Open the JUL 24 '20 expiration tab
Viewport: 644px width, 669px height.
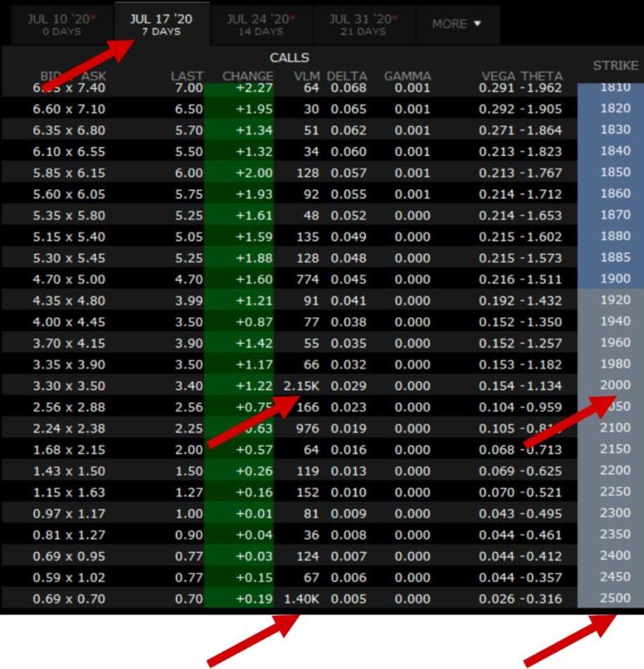tap(261, 24)
